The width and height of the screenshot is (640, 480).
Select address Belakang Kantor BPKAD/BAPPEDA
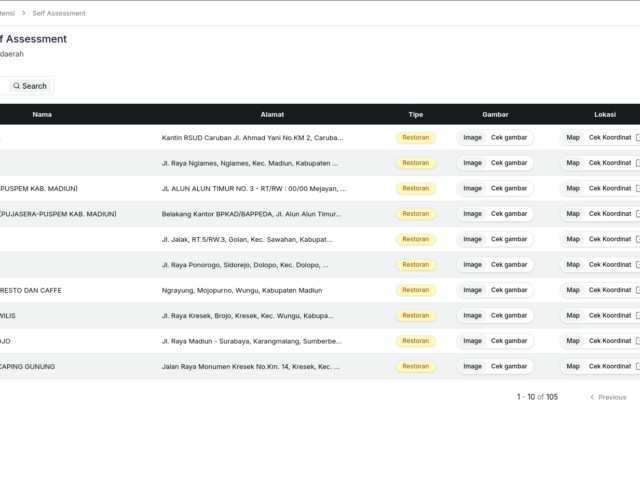251,213
